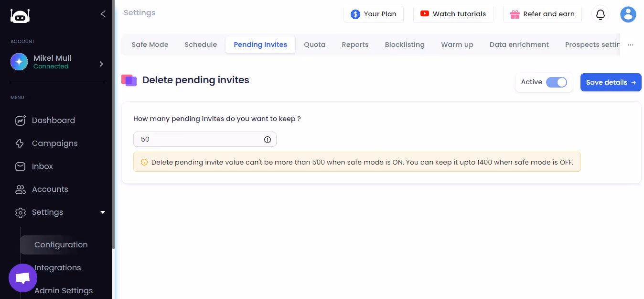Click the pending invites number field
Image resolution: width=644 pixels, height=299 pixels.
(201, 139)
